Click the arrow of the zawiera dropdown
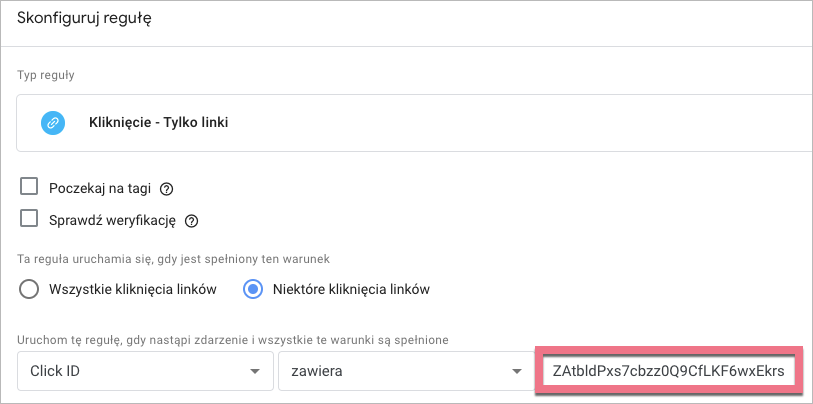Screen dimensions: 813x404 [x=516, y=372]
